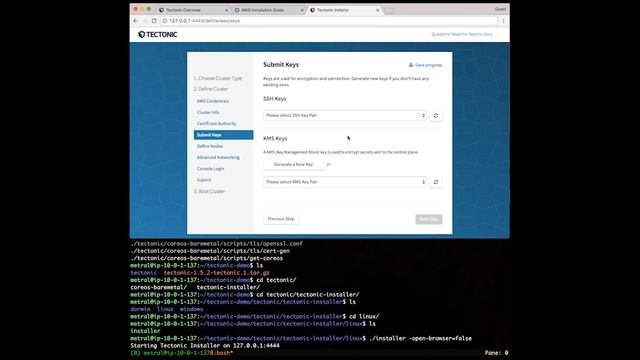Click the site info icon in the address bar
Viewport: 640px width, 360px height.
[164, 21]
